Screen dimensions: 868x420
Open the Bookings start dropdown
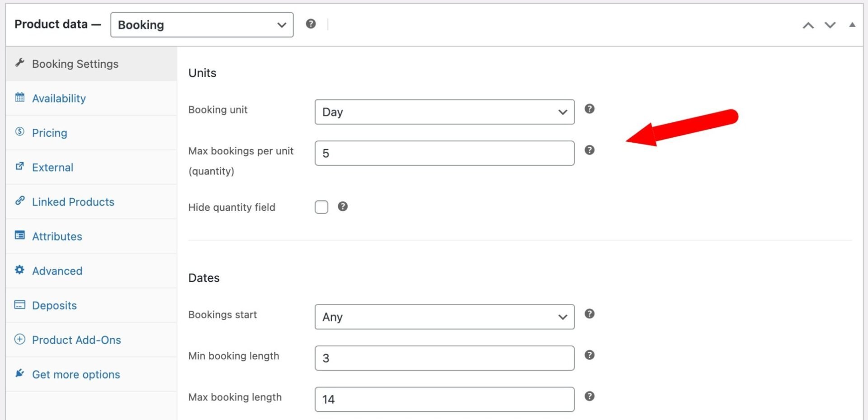(x=444, y=317)
